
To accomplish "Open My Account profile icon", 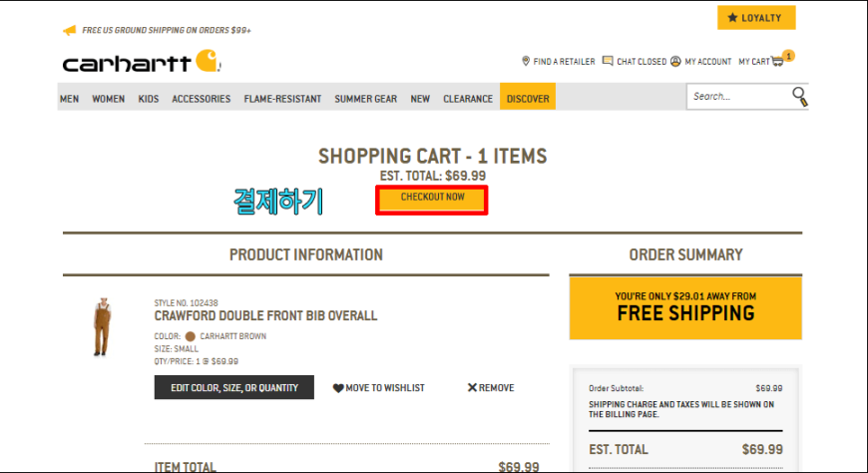I will [x=675, y=61].
